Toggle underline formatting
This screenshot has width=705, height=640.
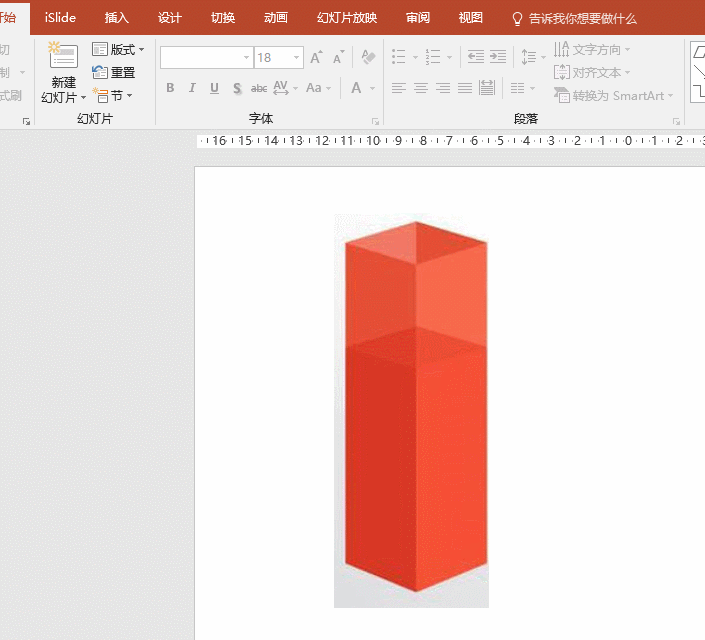(214, 88)
